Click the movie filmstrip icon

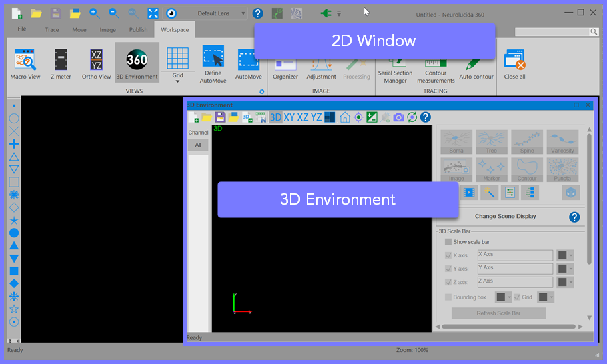tap(469, 192)
